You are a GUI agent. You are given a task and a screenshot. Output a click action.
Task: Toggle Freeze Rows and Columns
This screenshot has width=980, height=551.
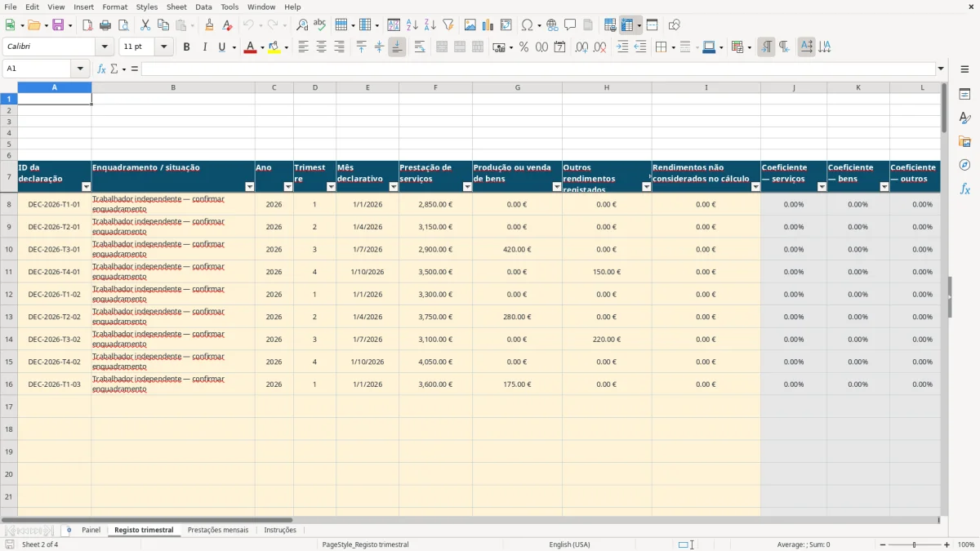pyautogui.click(x=626, y=25)
